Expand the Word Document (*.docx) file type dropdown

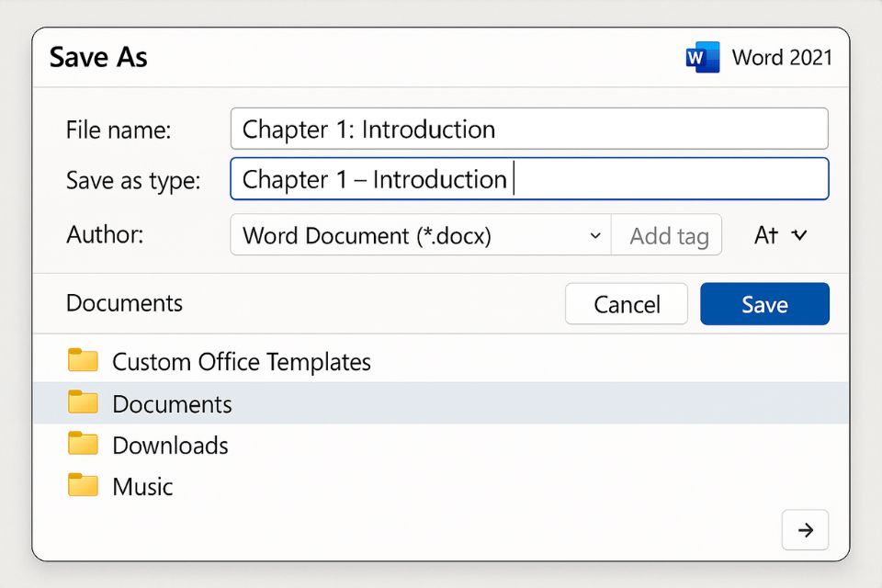tap(419, 235)
